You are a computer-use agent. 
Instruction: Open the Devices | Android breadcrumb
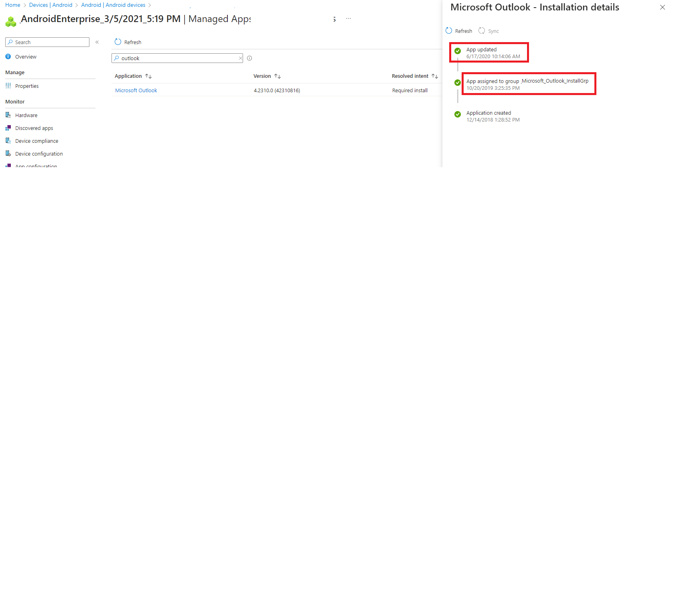point(51,5)
